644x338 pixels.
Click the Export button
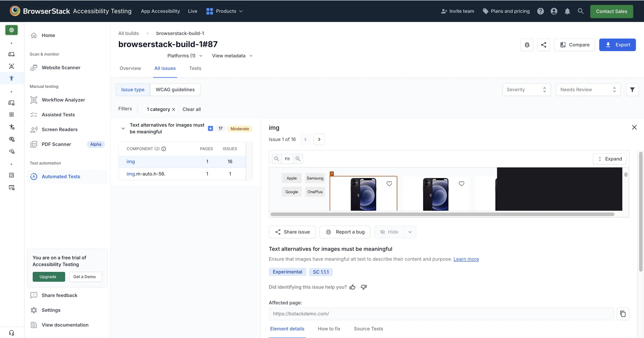point(617,45)
